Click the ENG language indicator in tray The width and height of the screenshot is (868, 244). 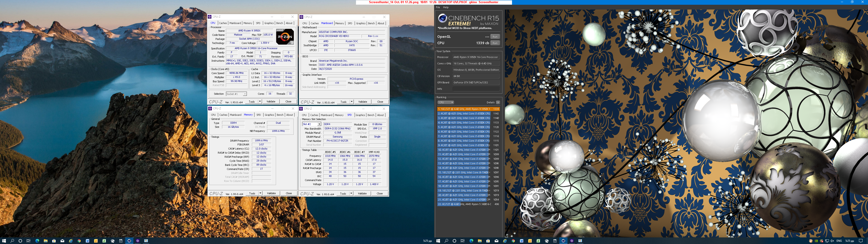point(839,241)
